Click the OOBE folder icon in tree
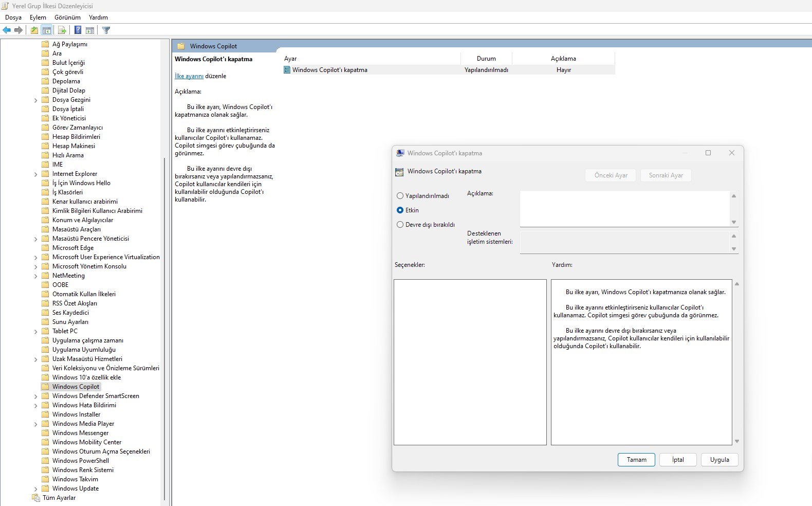The image size is (812, 506). 45,285
